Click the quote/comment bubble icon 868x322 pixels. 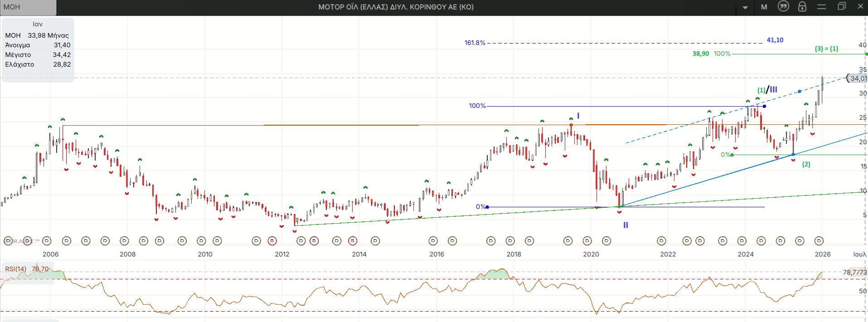point(783,6)
